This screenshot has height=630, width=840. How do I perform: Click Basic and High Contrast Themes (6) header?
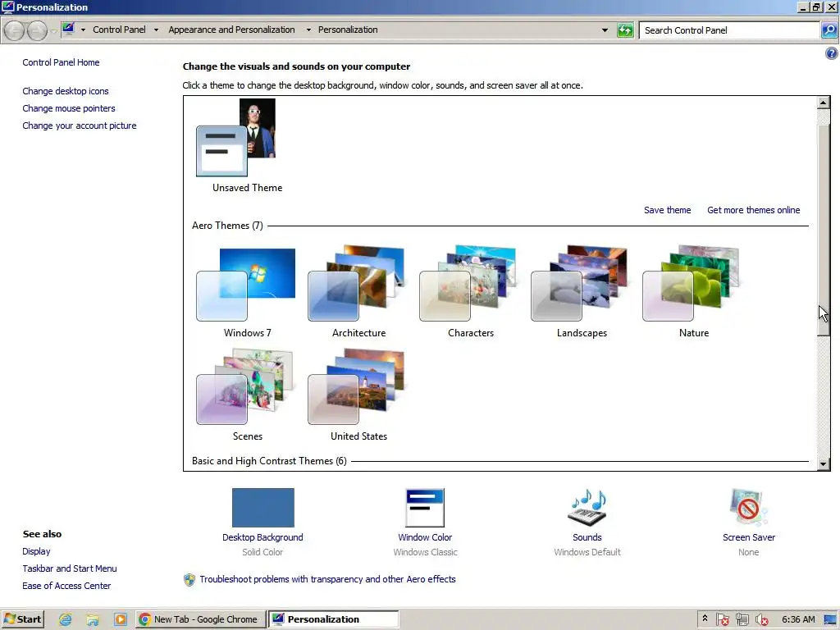point(269,461)
